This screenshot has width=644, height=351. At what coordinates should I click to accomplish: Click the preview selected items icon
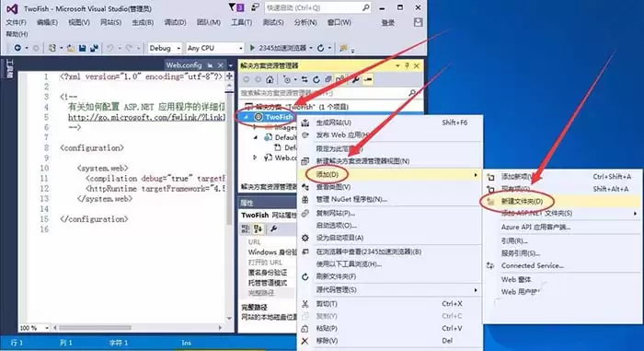[x=368, y=79]
